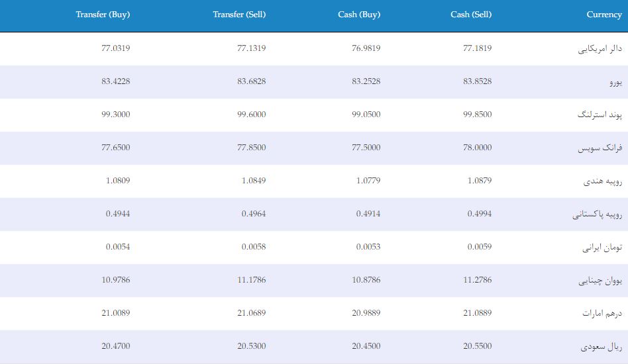Click the Transfer (Sell) column header
Image resolution: width=628 pixels, height=364 pixels.
pos(239,15)
